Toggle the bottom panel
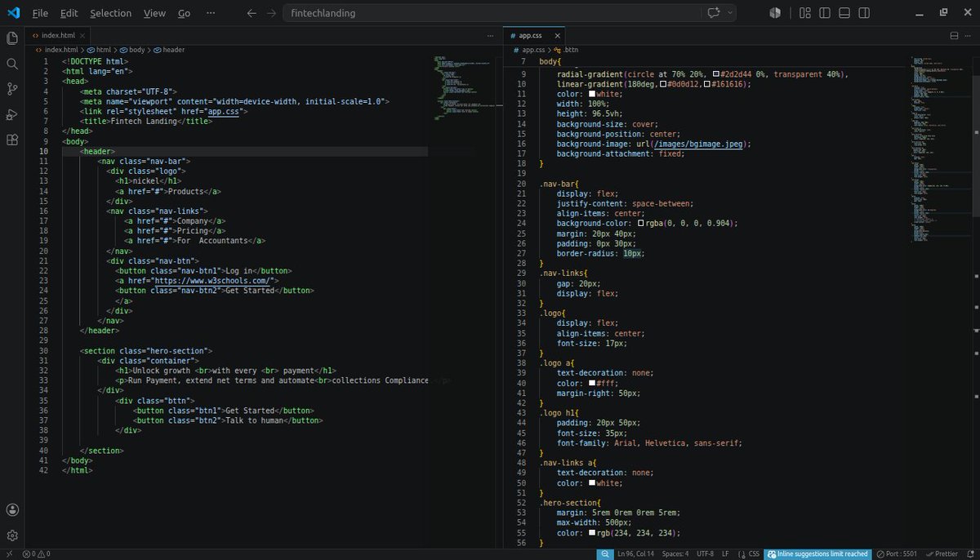This screenshot has width=980, height=560. tap(844, 13)
